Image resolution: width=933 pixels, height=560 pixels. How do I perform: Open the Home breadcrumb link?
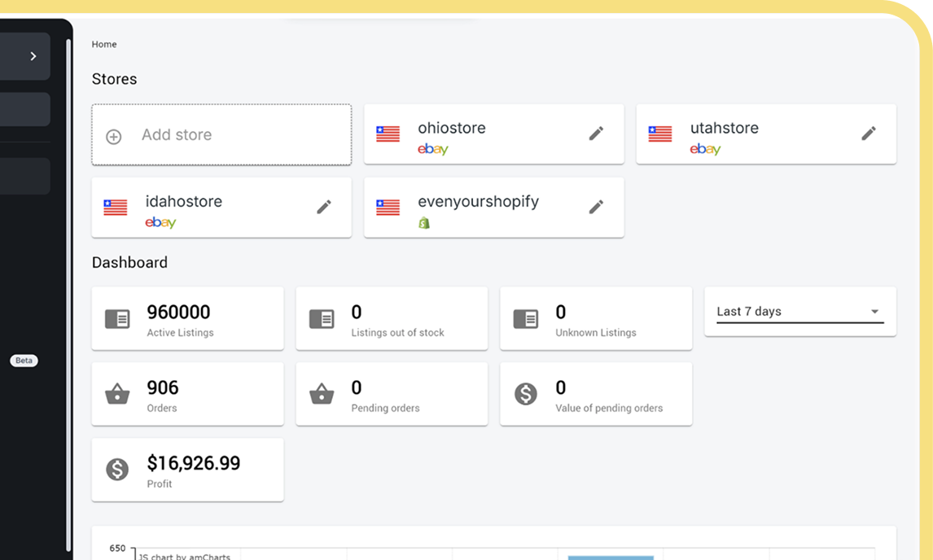click(x=104, y=44)
